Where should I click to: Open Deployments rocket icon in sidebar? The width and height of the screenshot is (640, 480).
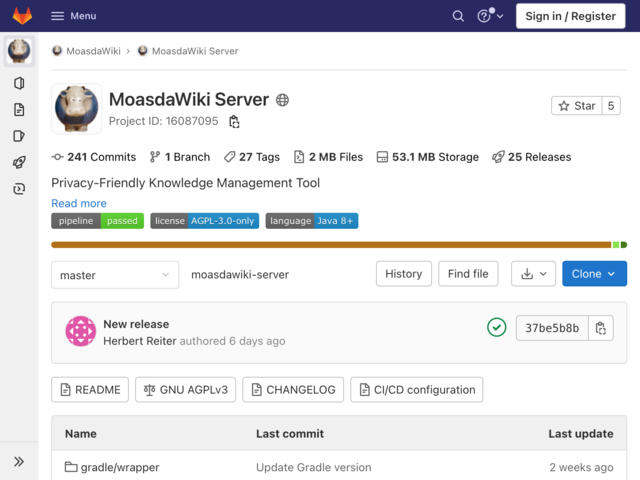pos(19,162)
